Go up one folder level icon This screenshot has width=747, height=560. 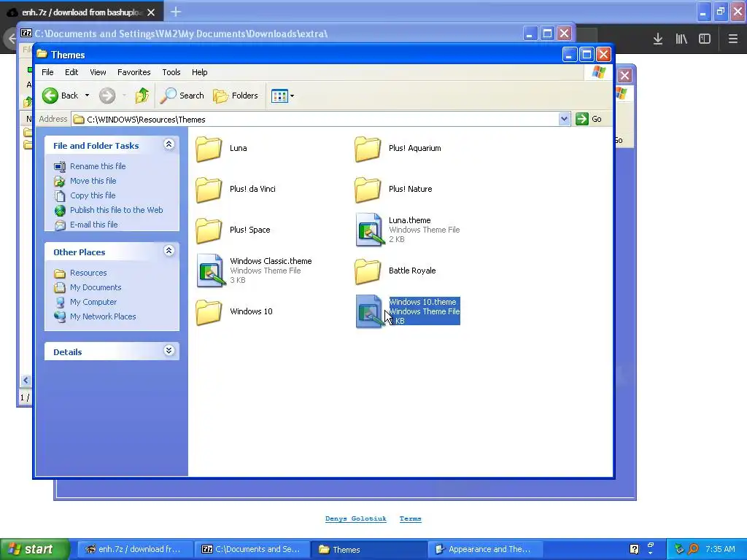142,96
